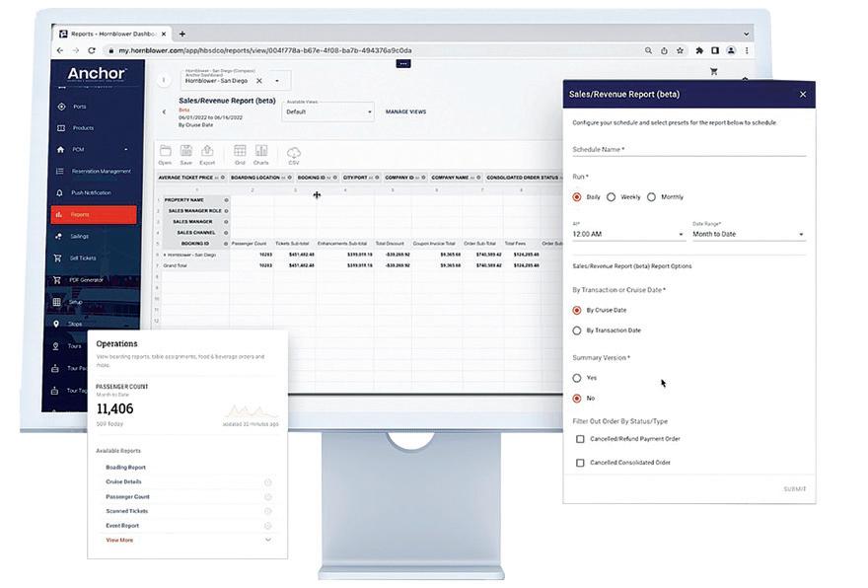Click the share icon in address bar
Viewport: 868px width, 588px height.
pyautogui.click(x=664, y=50)
